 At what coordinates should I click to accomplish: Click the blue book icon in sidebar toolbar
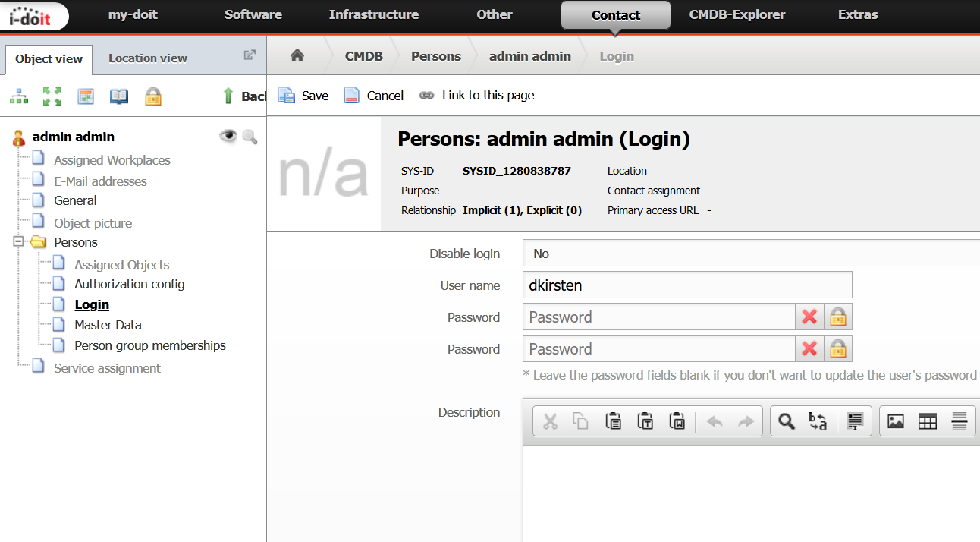coord(119,96)
